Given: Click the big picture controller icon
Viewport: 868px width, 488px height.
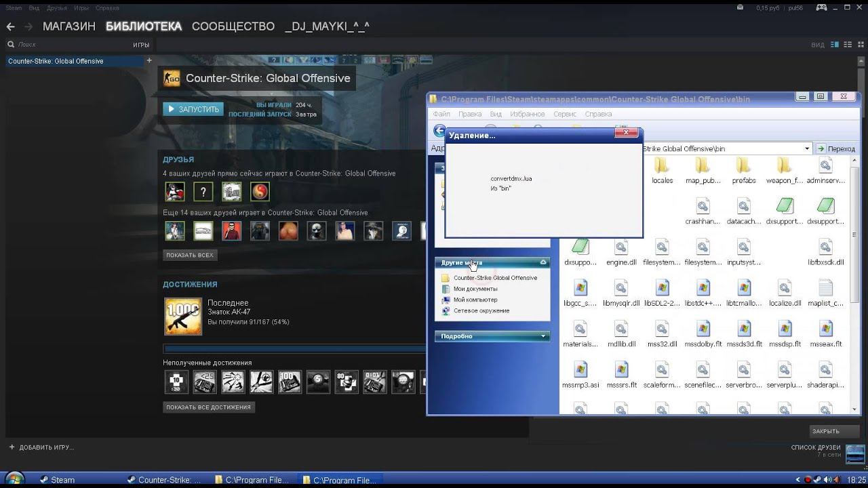Looking at the screenshot, I should pyautogui.click(x=821, y=7).
